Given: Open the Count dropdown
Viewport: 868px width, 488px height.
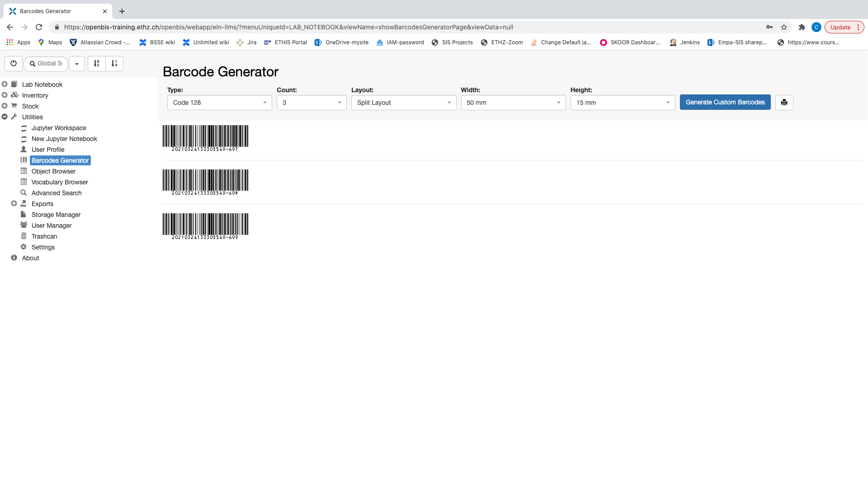Looking at the screenshot, I should pyautogui.click(x=311, y=103).
